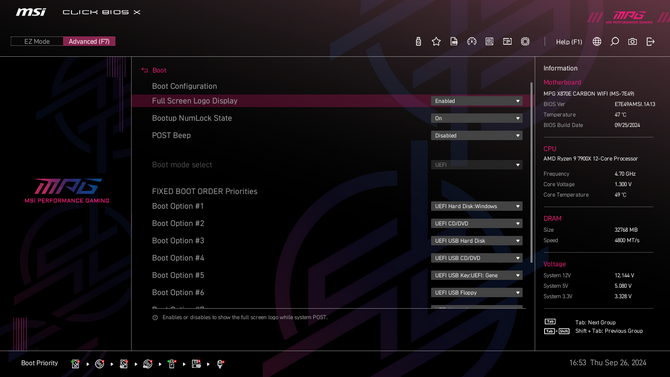Switch to EZ Mode

click(37, 41)
